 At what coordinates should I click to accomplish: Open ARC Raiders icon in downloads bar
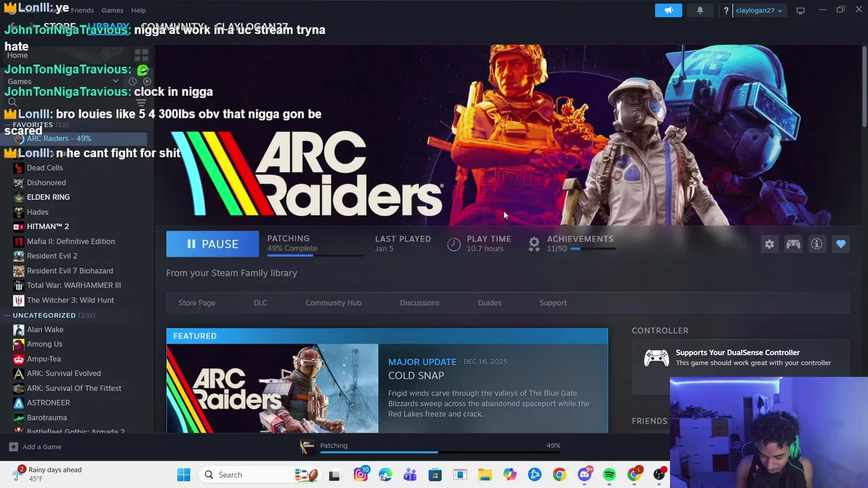[x=307, y=446]
